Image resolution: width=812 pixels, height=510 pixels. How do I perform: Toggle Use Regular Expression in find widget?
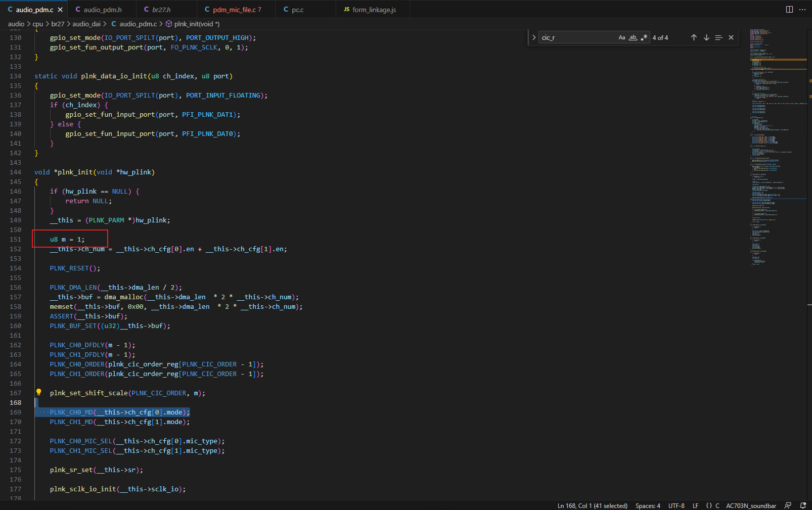tap(644, 37)
